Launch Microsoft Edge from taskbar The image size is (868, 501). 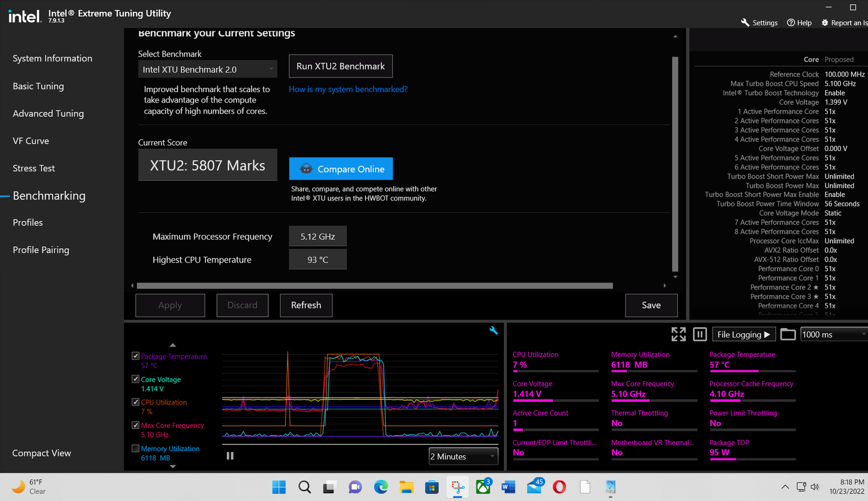point(381,487)
